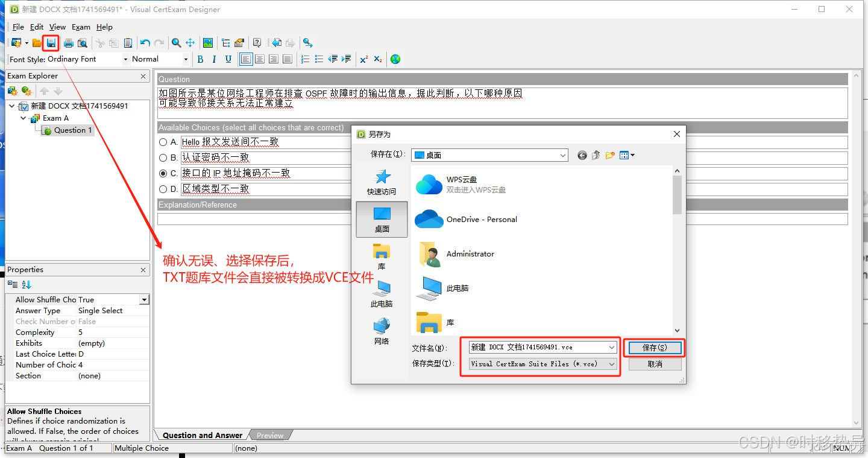The width and height of the screenshot is (868, 458).
Task: Click the new folder icon in save dialog
Action: (610, 155)
